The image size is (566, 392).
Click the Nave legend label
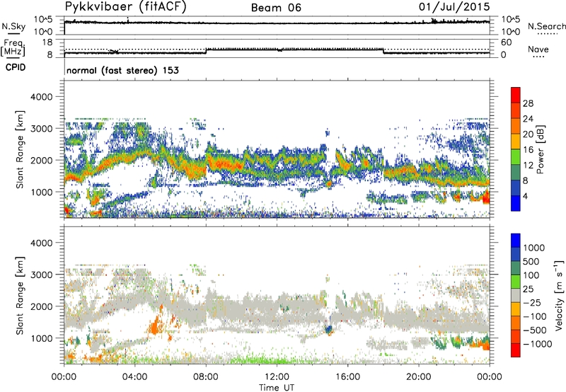538,49
